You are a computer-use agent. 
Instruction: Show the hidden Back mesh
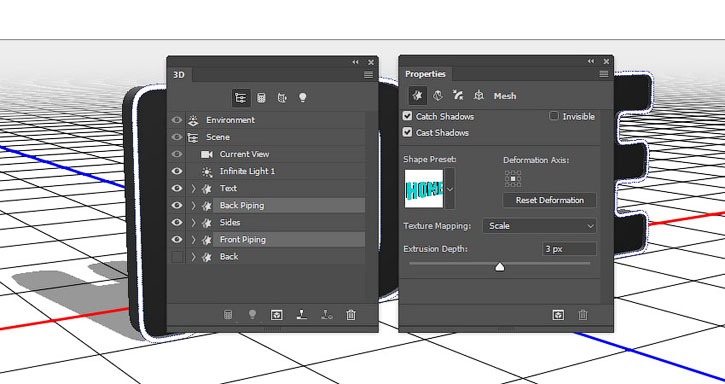coord(177,257)
